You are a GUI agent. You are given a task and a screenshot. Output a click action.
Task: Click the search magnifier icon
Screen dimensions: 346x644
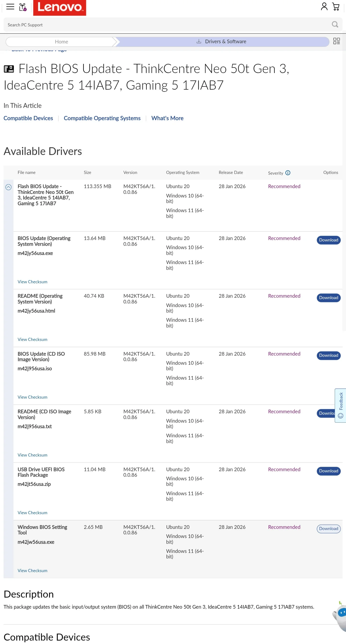point(335,25)
